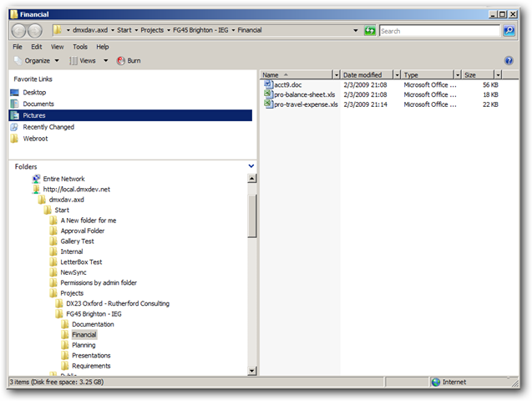Click the Internet zone globe icon in status bar

436,383
